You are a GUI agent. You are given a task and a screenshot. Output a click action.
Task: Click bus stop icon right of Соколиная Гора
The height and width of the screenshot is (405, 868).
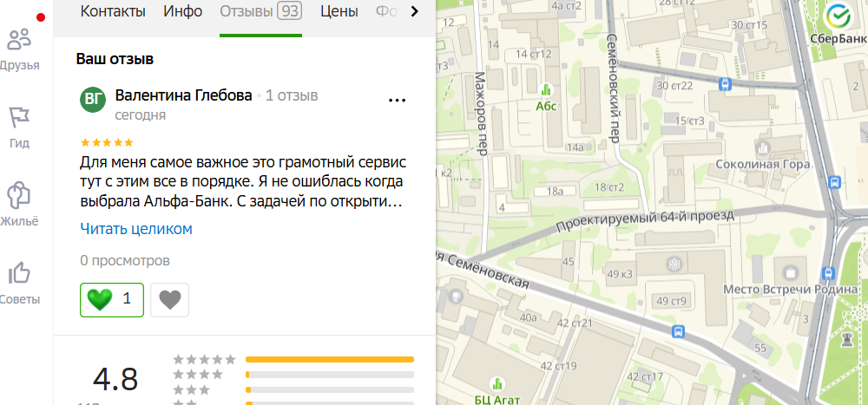click(x=835, y=182)
